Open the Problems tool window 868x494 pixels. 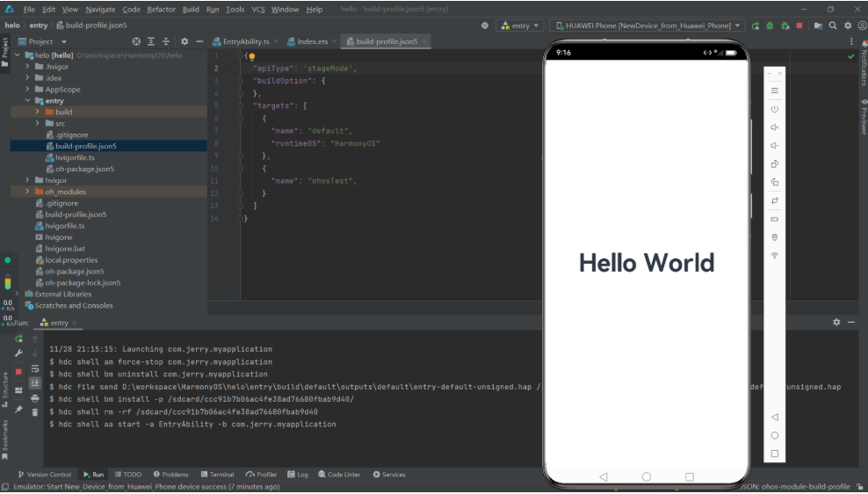[170, 475]
